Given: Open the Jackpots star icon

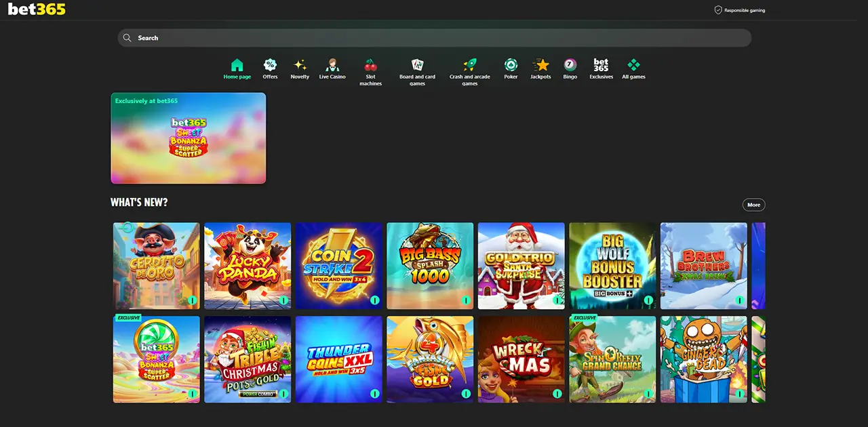Looking at the screenshot, I should pyautogui.click(x=540, y=66).
